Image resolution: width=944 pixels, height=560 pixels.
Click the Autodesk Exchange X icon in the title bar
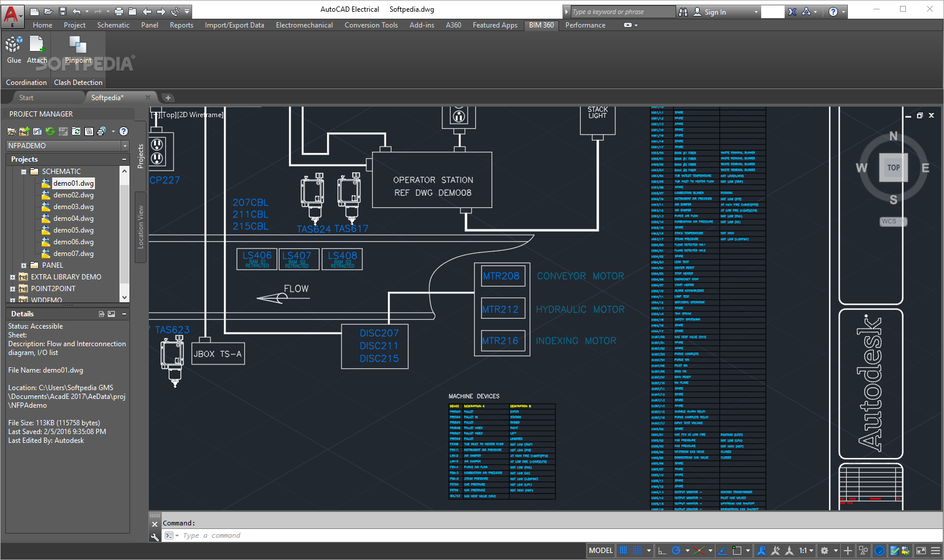792,12
